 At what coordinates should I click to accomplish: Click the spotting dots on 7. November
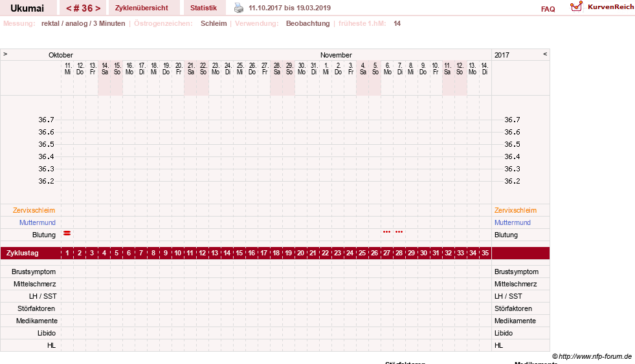pos(399,231)
